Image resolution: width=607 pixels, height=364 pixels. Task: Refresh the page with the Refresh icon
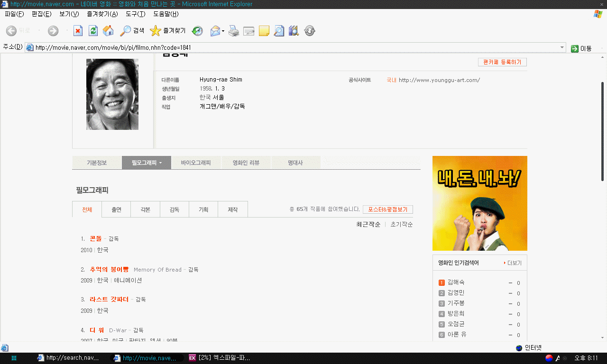[93, 31]
